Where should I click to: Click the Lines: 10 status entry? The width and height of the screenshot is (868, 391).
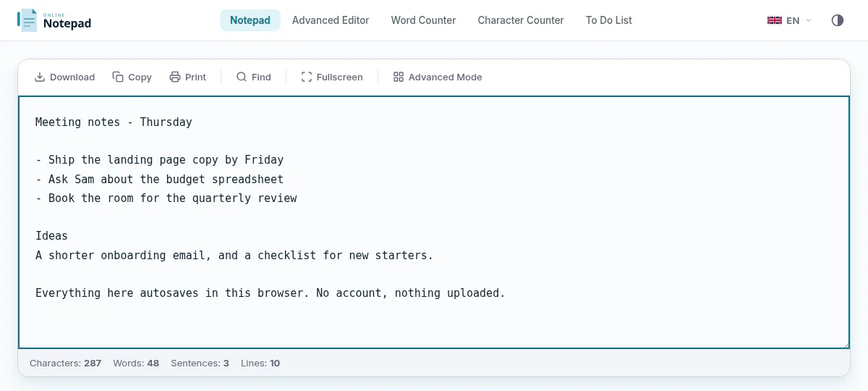click(260, 363)
